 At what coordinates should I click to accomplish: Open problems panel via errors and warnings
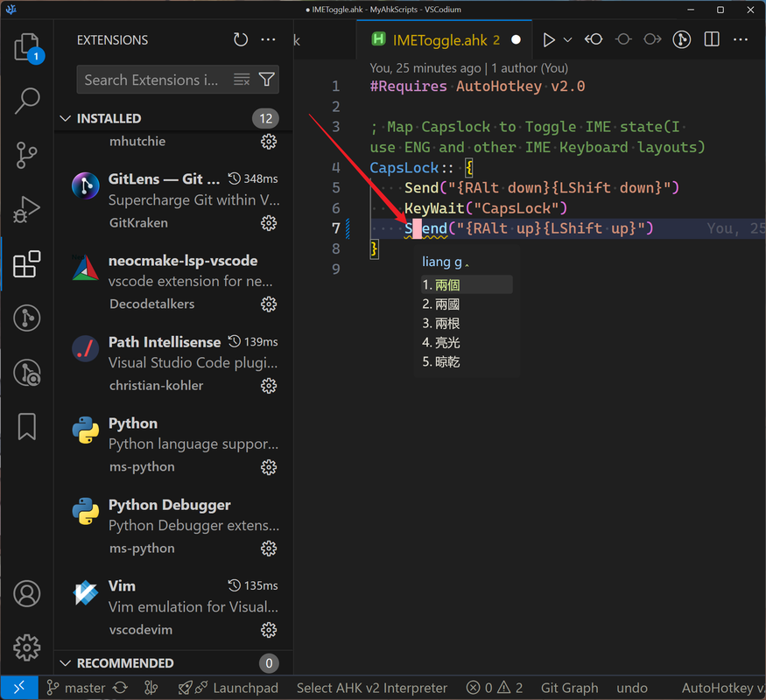pos(494,688)
